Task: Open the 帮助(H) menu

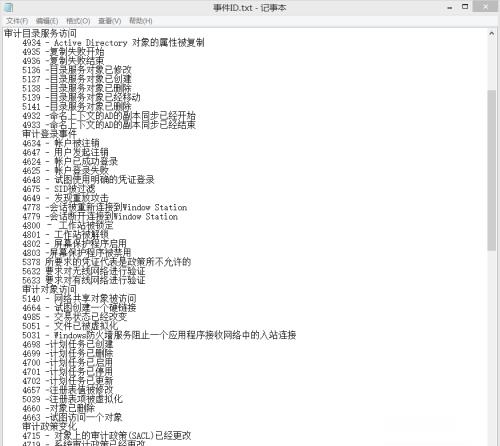Action: click(x=141, y=21)
